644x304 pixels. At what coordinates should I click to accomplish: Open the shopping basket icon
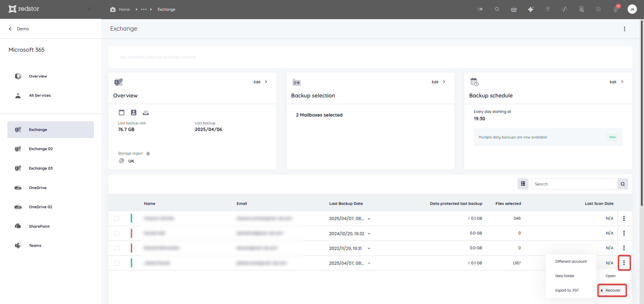coord(514,9)
